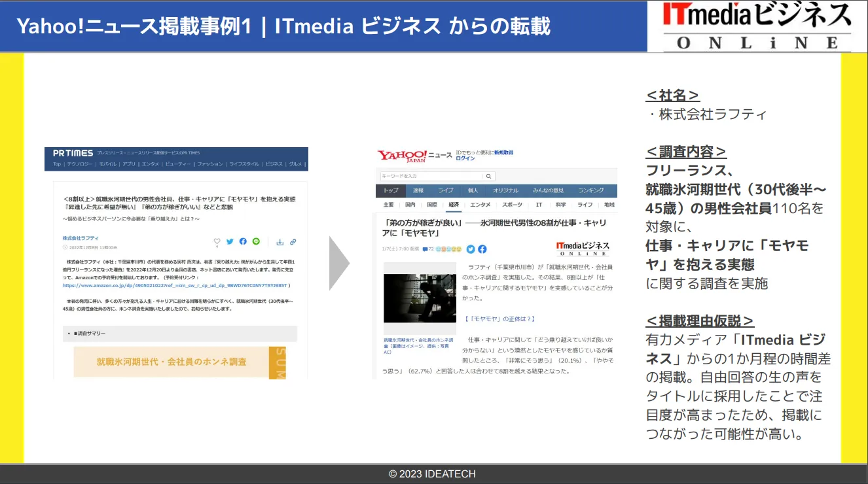Click the Yahoo headline 「弟の方が稼ぎが良い」
This screenshot has height=484, width=868.
(495, 228)
